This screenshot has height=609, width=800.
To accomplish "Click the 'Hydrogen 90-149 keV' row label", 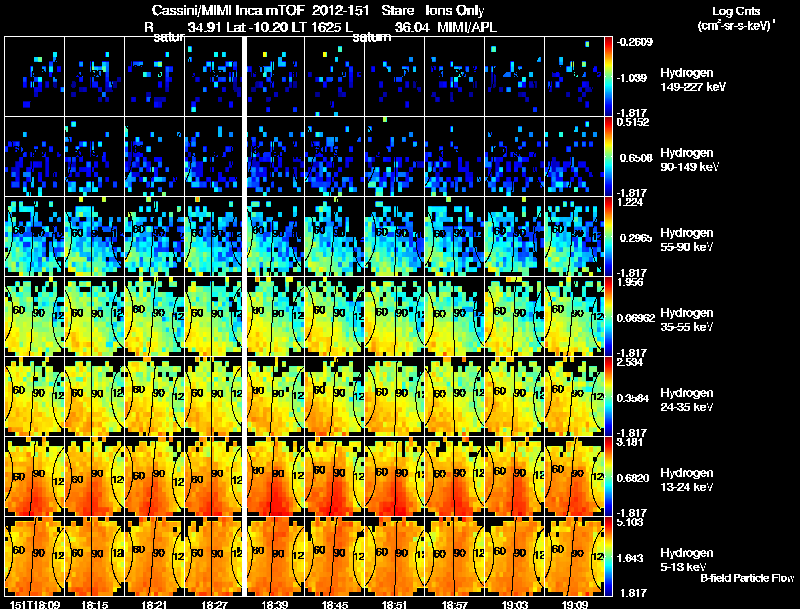I will click(689, 160).
